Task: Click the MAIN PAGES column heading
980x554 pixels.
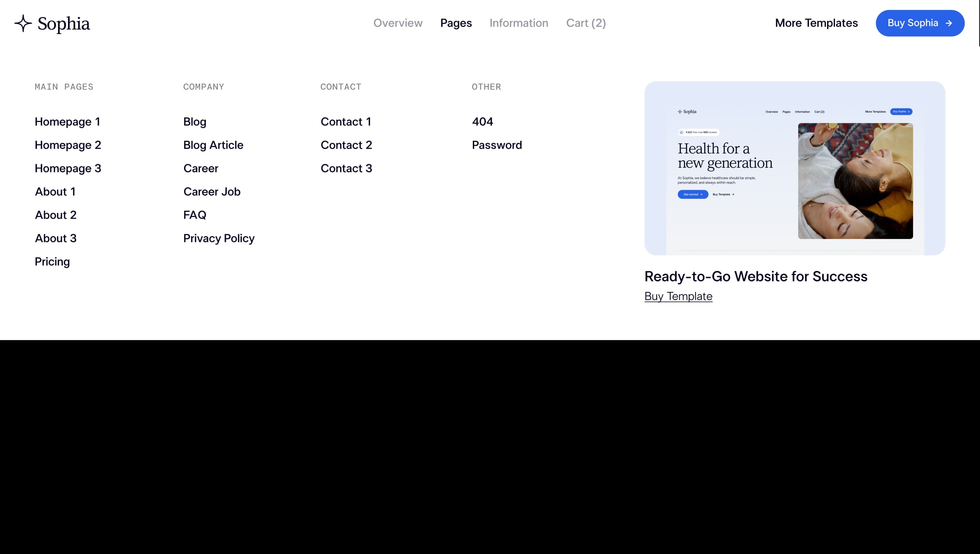Action: pyautogui.click(x=64, y=87)
